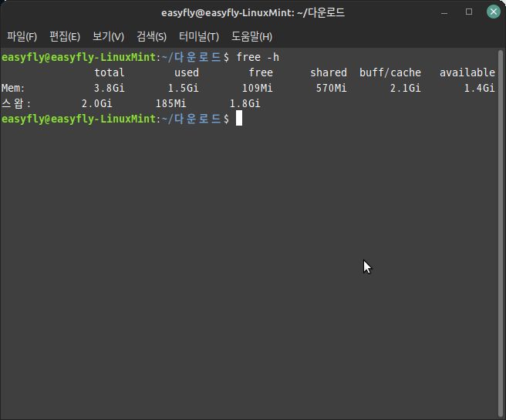Open the 편집(E) menu
Viewport: 506px width, 420px height.
point(65,36)
